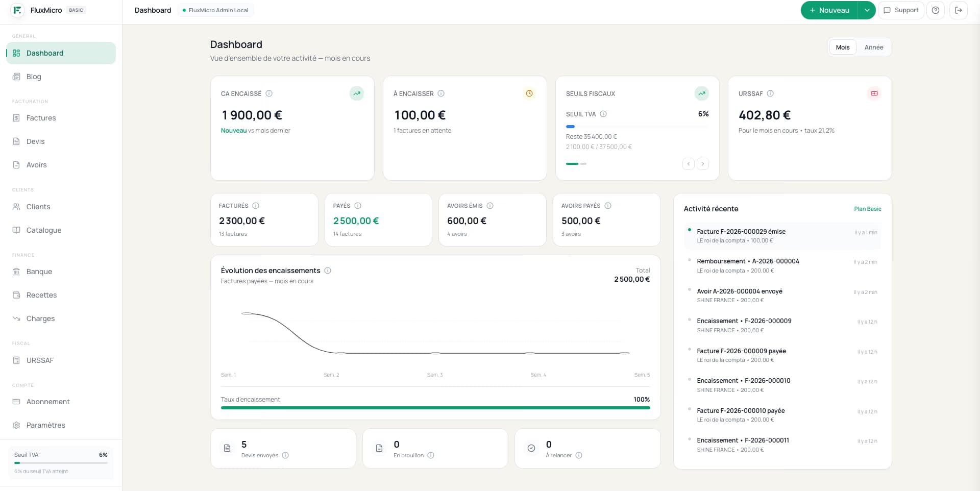Click the Plan Basic link
The height and width of the screenshot is (491, 980).
click(867, 209)
